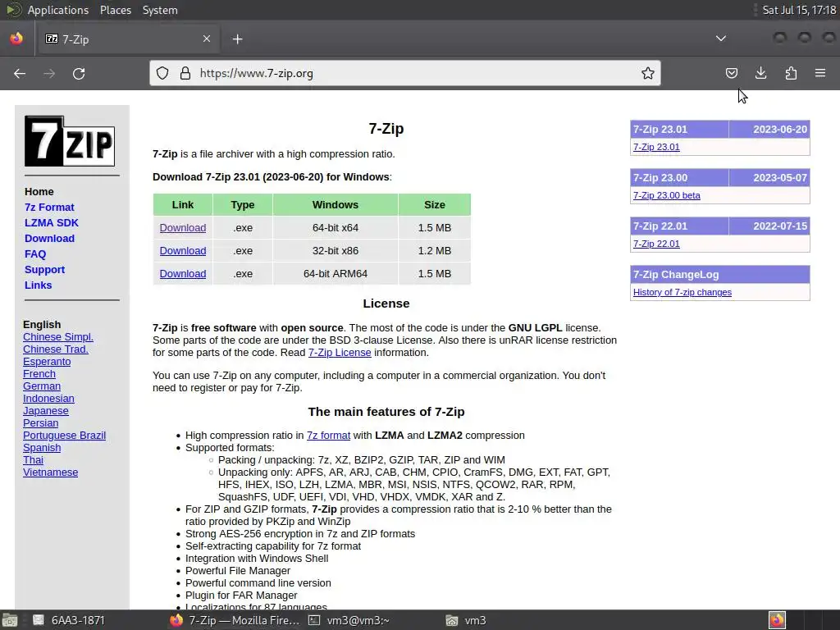
Task: Switch language to French
Action: pos(39,374)
